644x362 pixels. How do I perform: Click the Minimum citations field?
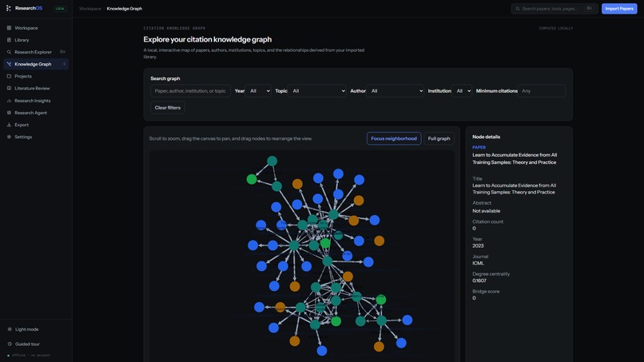[x=542, y=91]
